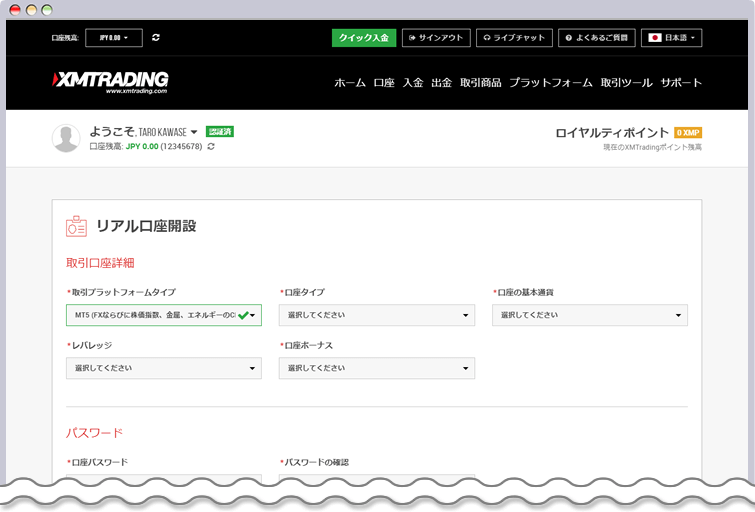Click the refresh icon beside top balance dropdown

(x=156, y=38)
